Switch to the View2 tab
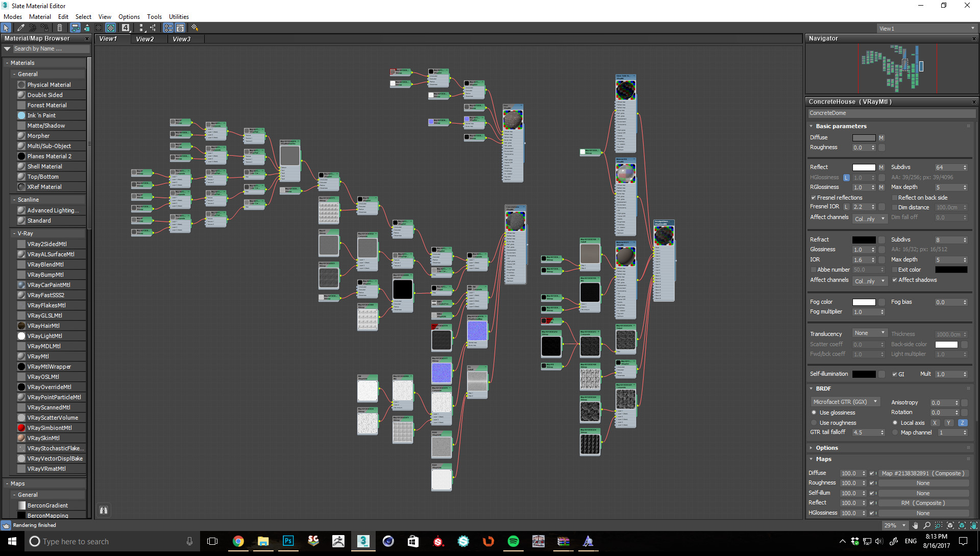 click(144, 39)
